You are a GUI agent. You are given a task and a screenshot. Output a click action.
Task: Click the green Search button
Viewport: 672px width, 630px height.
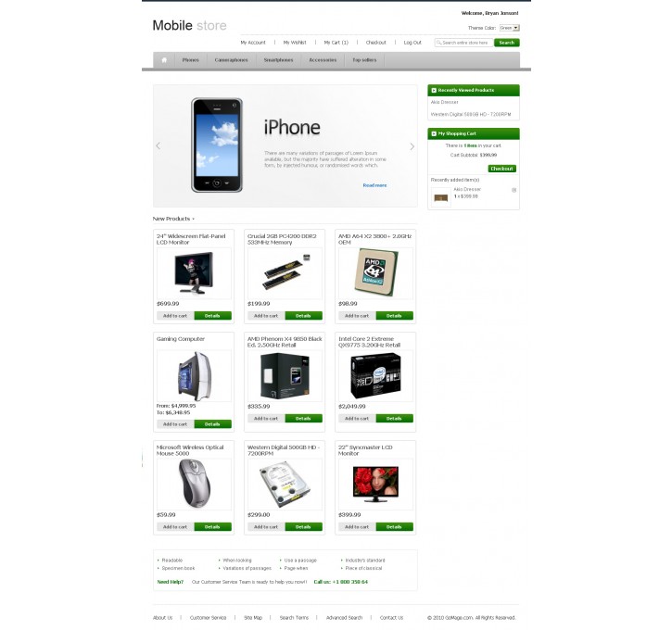tap(507, 43)
